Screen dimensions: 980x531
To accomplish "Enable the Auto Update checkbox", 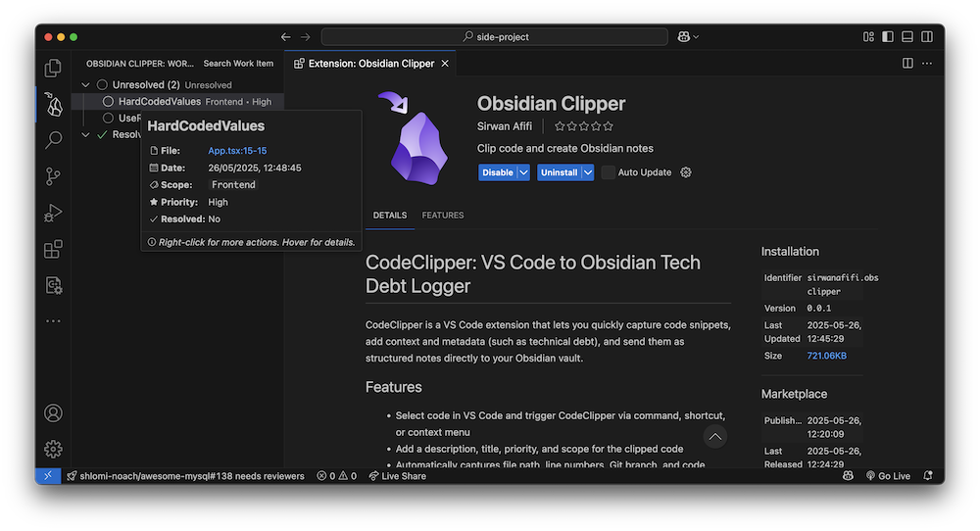I will point(608,172).
